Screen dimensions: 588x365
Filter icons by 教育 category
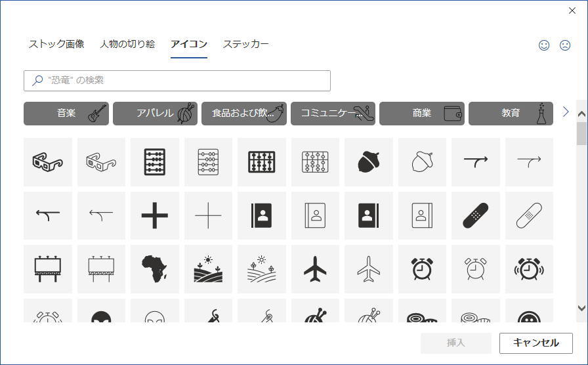pos(511,114)
